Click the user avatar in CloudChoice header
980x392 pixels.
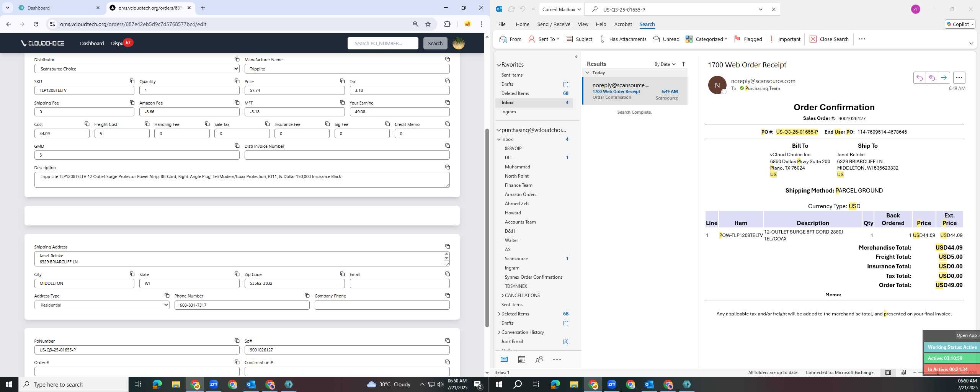pyautogui.click(x=458, y=43)
